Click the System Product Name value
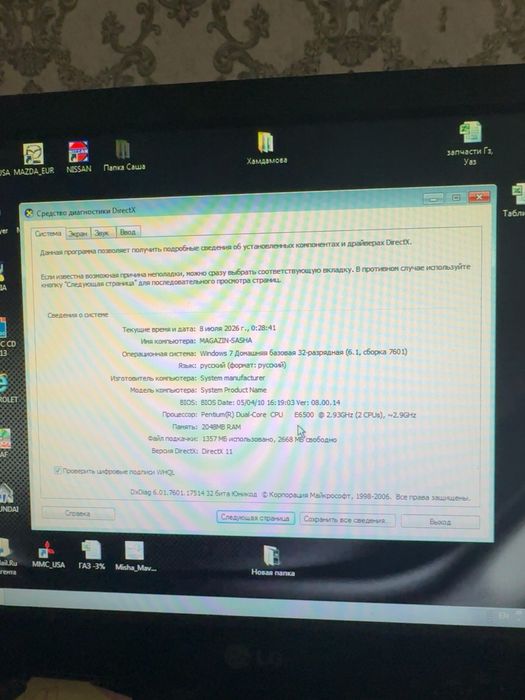This screenshot has height=700, width=525. [x=233, y=390]
